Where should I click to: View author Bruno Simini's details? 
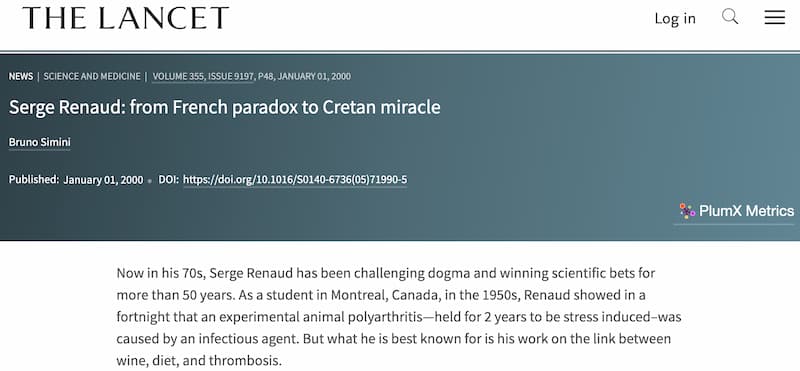[x=39, y=142]
